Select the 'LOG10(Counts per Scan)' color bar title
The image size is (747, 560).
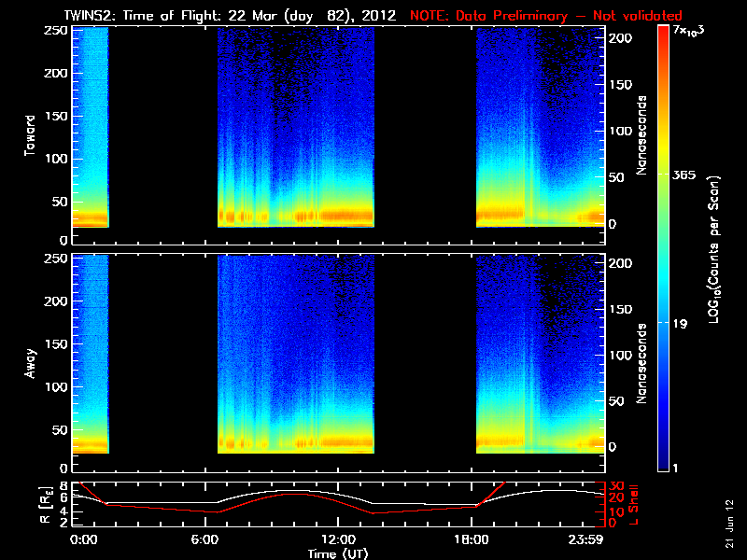(x=714, y=250)
